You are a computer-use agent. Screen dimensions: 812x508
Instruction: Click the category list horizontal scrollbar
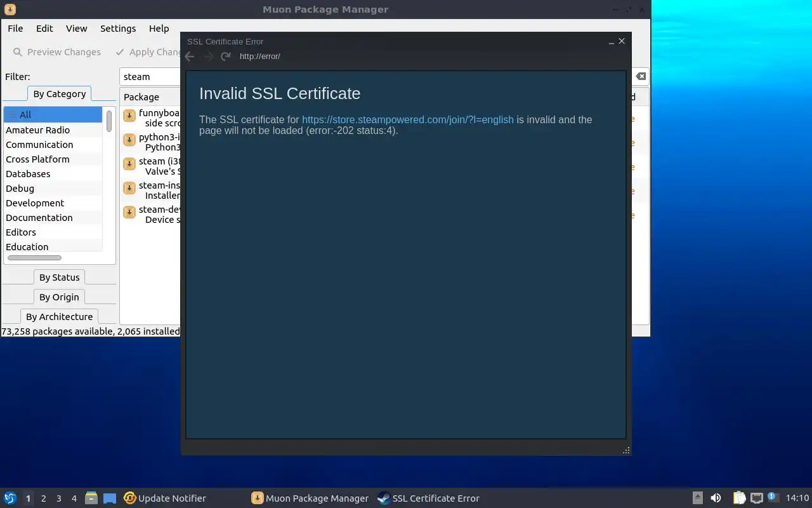click(34, 258)
